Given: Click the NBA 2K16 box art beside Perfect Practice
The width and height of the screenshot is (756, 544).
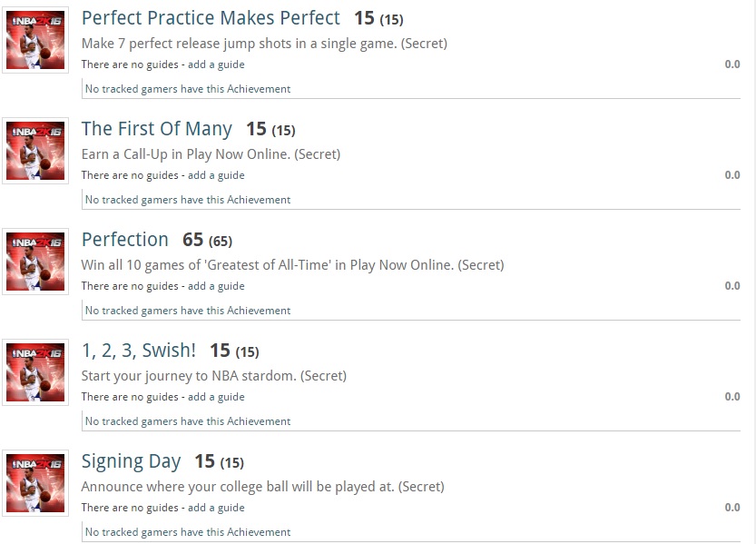Looking at the screenshot, I should (x=35, y=40).
